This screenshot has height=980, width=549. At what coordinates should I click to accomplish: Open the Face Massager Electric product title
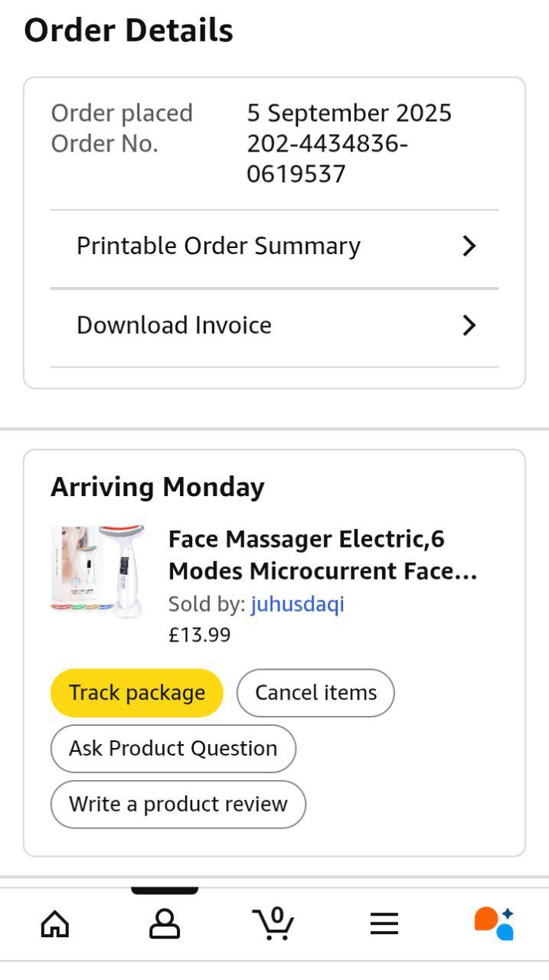pos(322,555)
